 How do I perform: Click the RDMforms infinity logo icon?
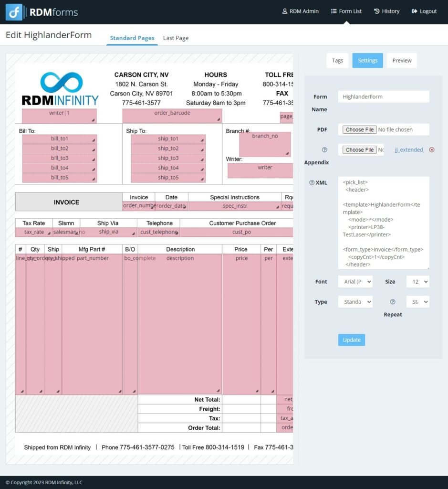click(14, 11)
